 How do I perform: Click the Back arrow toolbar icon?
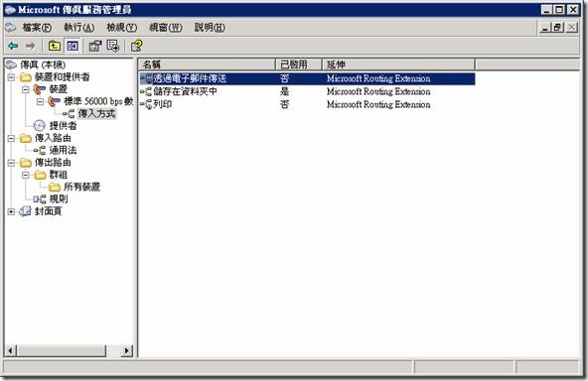click(13, 46)
